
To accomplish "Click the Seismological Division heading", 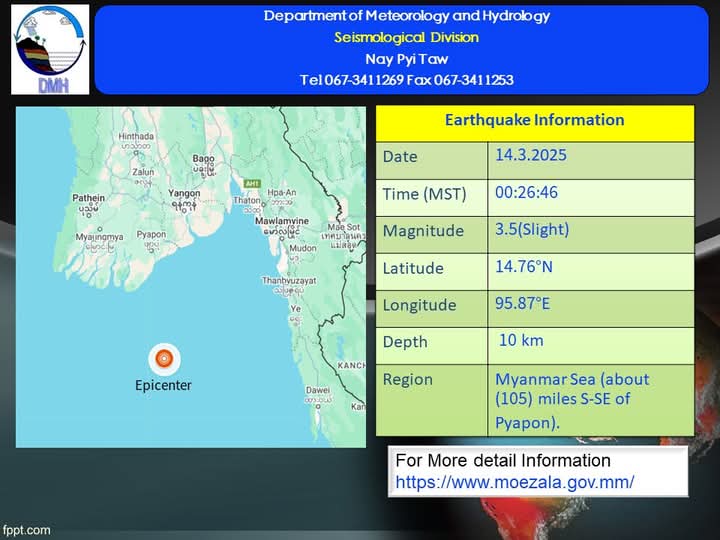I will [406, 37].
